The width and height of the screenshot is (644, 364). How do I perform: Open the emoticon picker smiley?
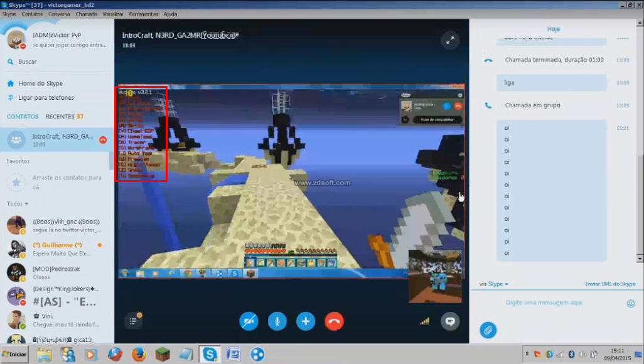click(631, 304)
